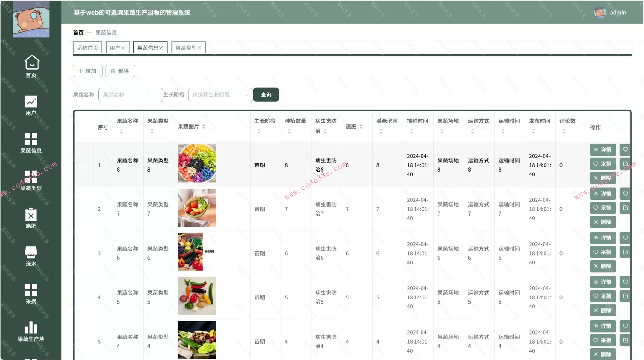Screen dimensions: 644x360
Task: Check the checkbox for 果蔬名称5 row
Action: (x=82, y=297)
